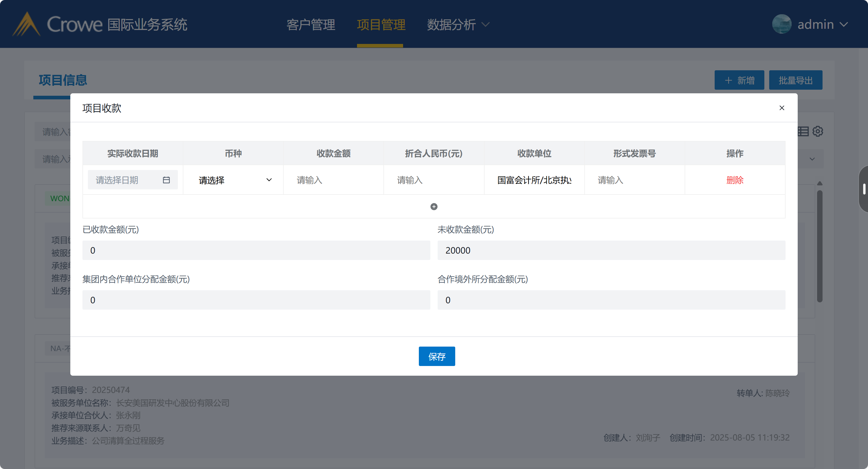The height and width of the screenshot is (469, 868).
Task: Go to 客户管理 menu
Action: click(311, 24)
